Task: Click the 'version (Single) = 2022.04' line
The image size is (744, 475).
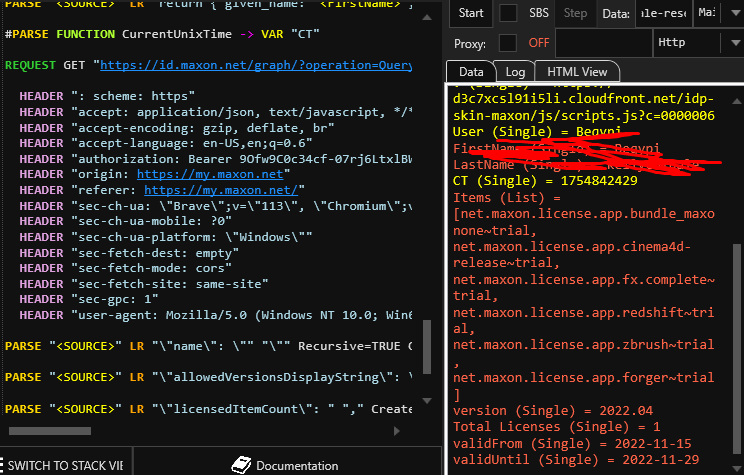Action: 553,410
